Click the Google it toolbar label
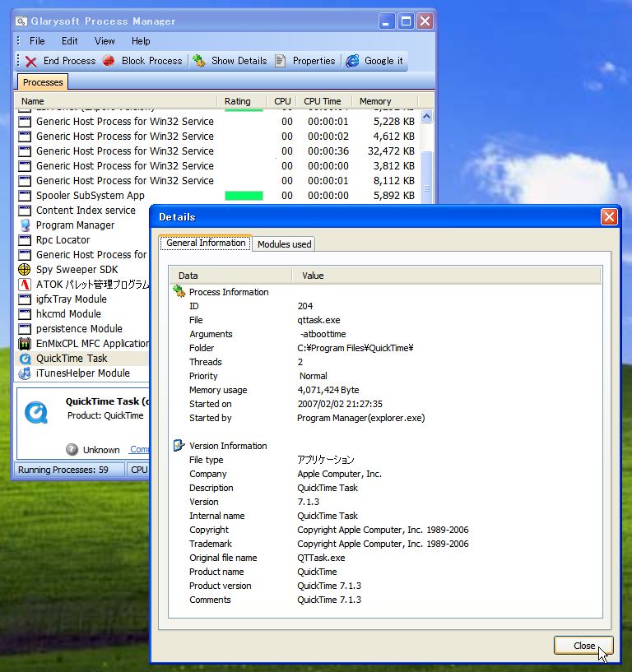Image resolution: width=632 pixels, height=672 pixels. (x=383, y=61)
